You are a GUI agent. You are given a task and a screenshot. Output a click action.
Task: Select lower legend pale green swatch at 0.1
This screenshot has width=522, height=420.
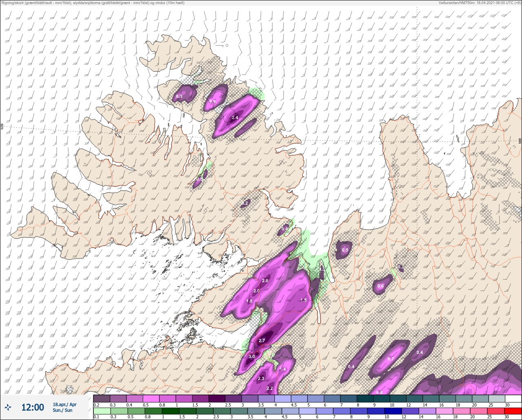pyautogui.click(x=102, y=411)
